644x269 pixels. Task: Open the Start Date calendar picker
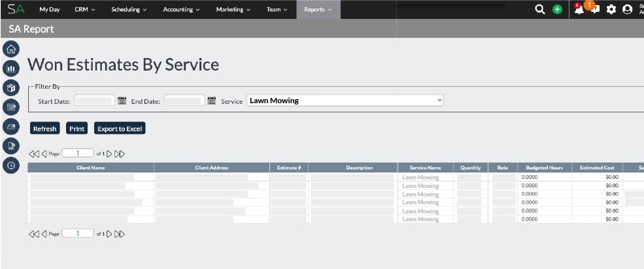pos(122,101)
